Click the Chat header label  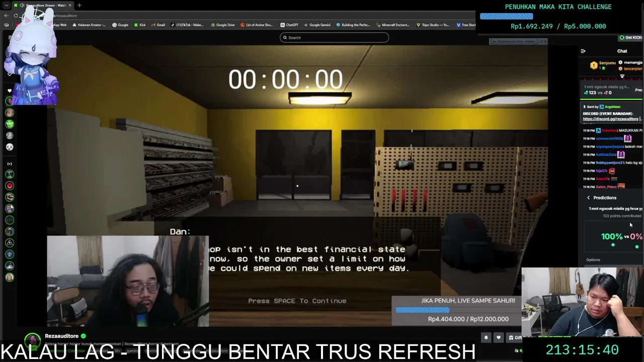tap(622, 51)
